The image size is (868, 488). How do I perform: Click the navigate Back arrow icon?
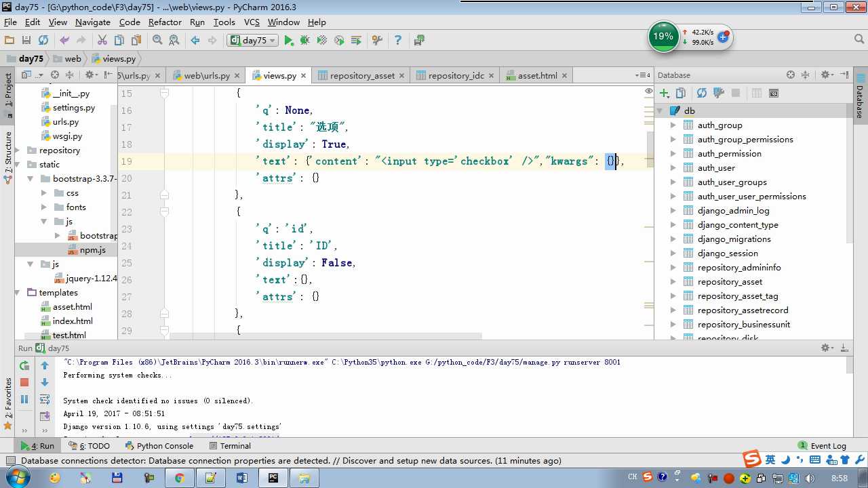click(x=195, y=41)
